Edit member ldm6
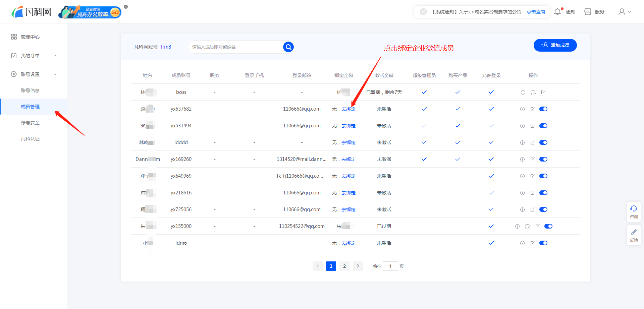 pos(532,243)
